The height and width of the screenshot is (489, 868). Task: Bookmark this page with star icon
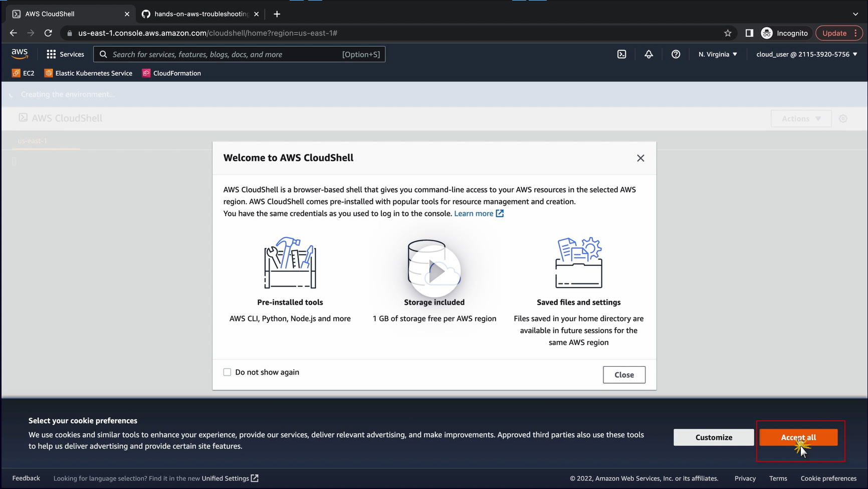(x=728, y=33)
